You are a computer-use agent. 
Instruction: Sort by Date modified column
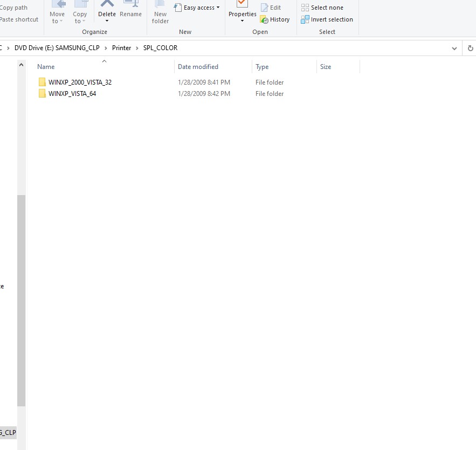click(x=198, y=67)
